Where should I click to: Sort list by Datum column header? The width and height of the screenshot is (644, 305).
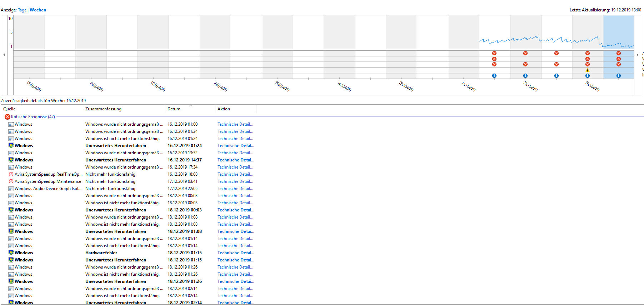click(190, 109)
